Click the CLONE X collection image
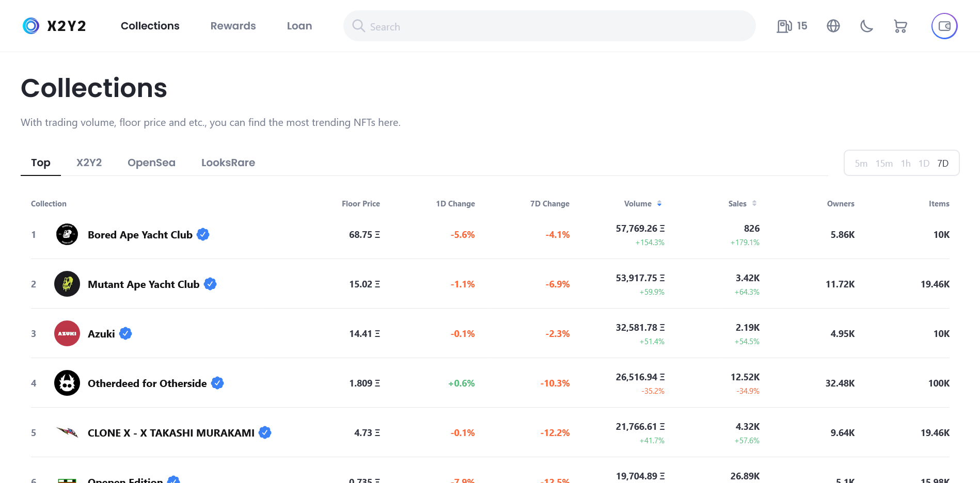 pos(67,432)
